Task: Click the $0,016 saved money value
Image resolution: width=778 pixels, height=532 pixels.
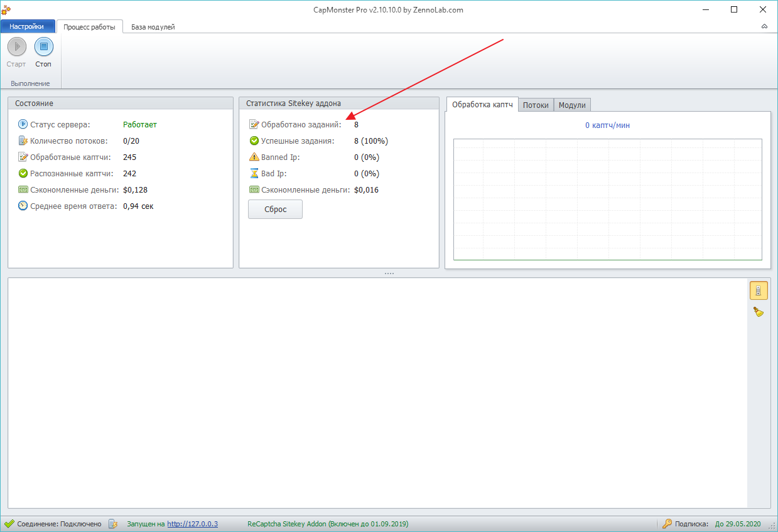Action: (367, 189)
